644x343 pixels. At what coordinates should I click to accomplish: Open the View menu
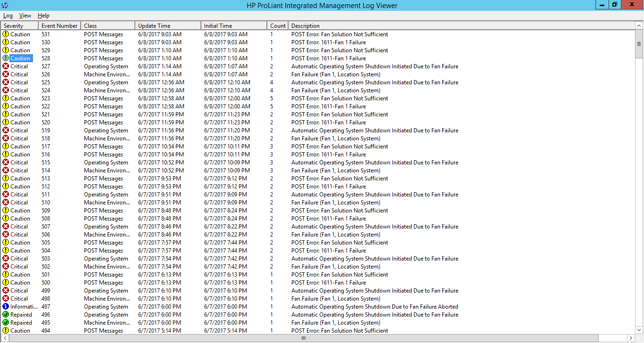pos(25,16)
